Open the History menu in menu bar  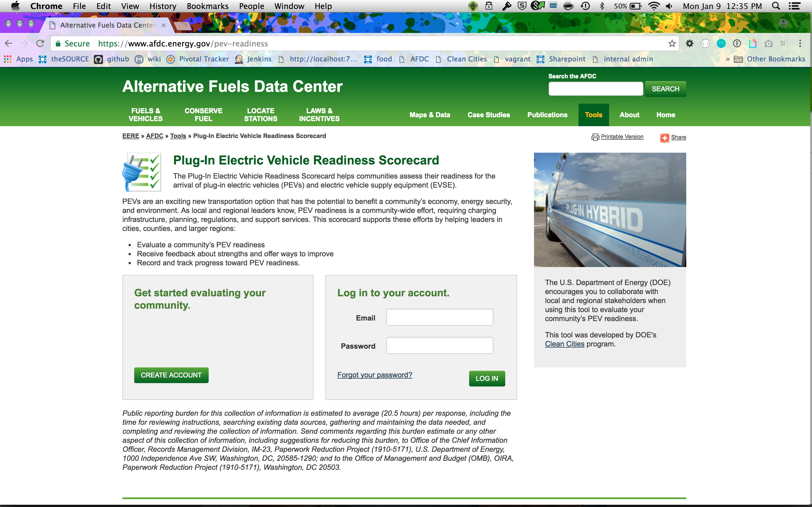[163, 6]
